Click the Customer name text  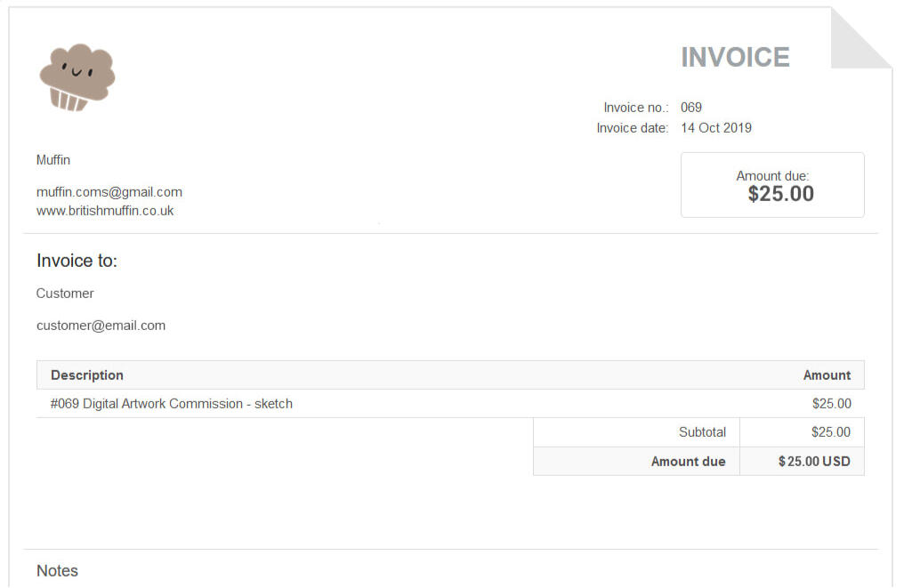(65, 294)
